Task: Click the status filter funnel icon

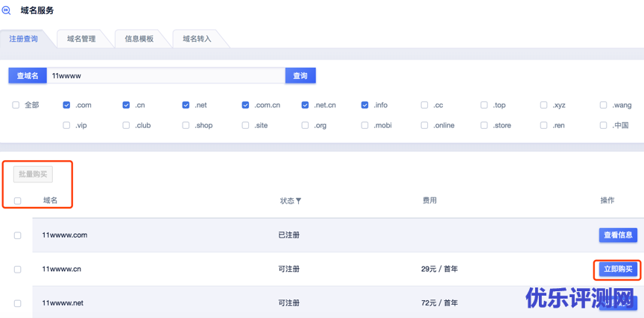Action: click(x=299, y=201)
